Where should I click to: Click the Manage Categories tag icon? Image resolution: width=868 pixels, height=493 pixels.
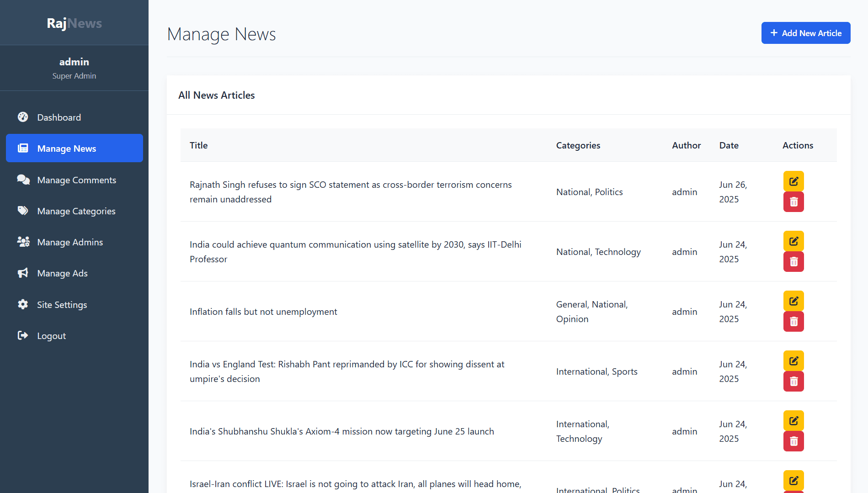pyautogui.click(x=23, y=211)
